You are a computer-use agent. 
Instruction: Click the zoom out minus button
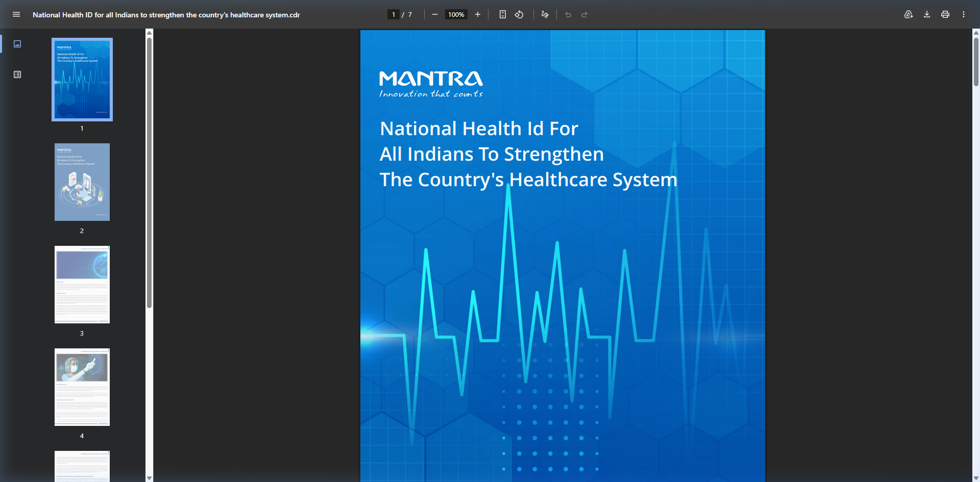435,14
